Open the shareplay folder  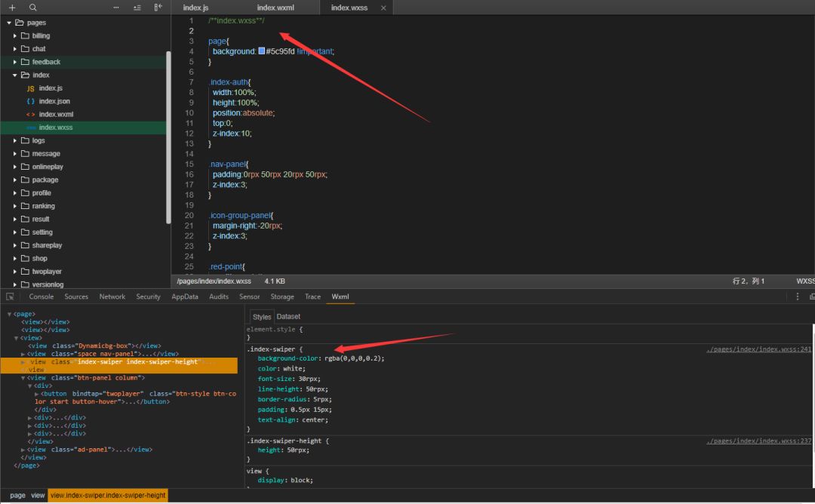(x=47, y=245)
